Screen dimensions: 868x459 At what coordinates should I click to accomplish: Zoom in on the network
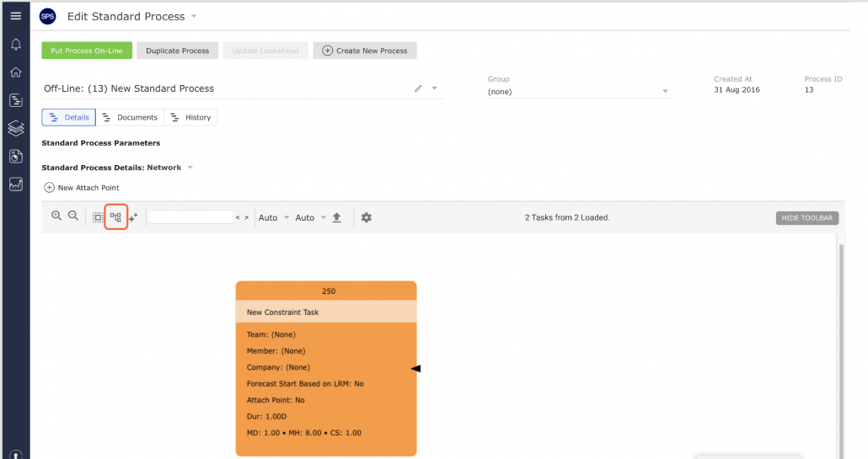click(56, 216)
